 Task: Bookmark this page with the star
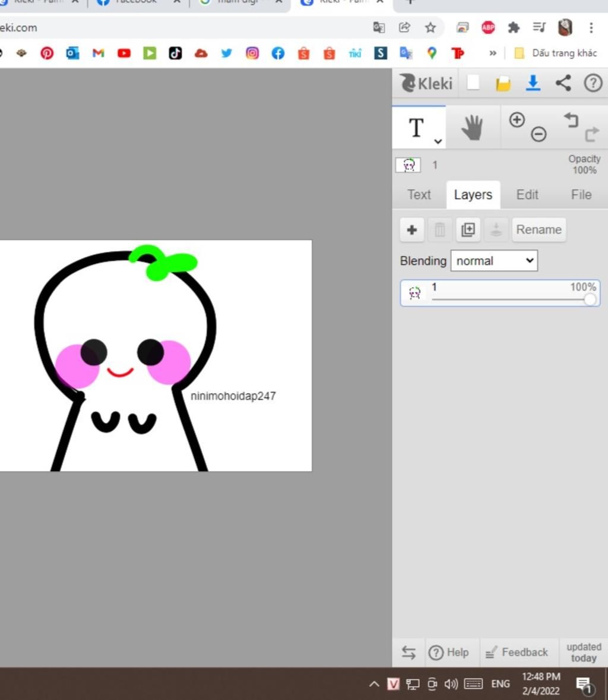click(x=430, y=28)
